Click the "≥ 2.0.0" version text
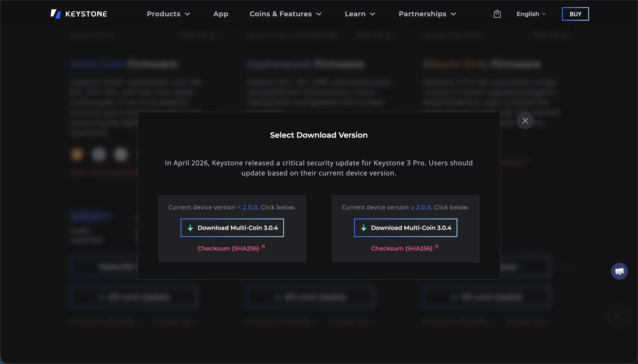This screenshot has height=364, width=638. tap(420, 207)
